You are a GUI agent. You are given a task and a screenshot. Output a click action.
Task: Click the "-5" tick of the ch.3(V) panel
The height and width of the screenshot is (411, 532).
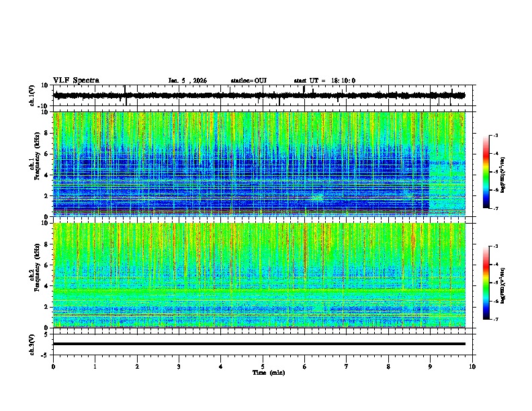point(45,355)
